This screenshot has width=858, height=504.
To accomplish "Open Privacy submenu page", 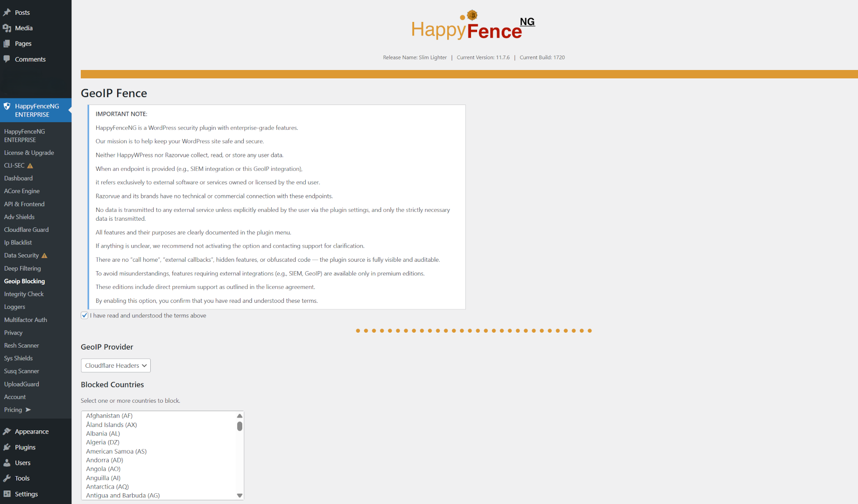I will click(13, 333).
